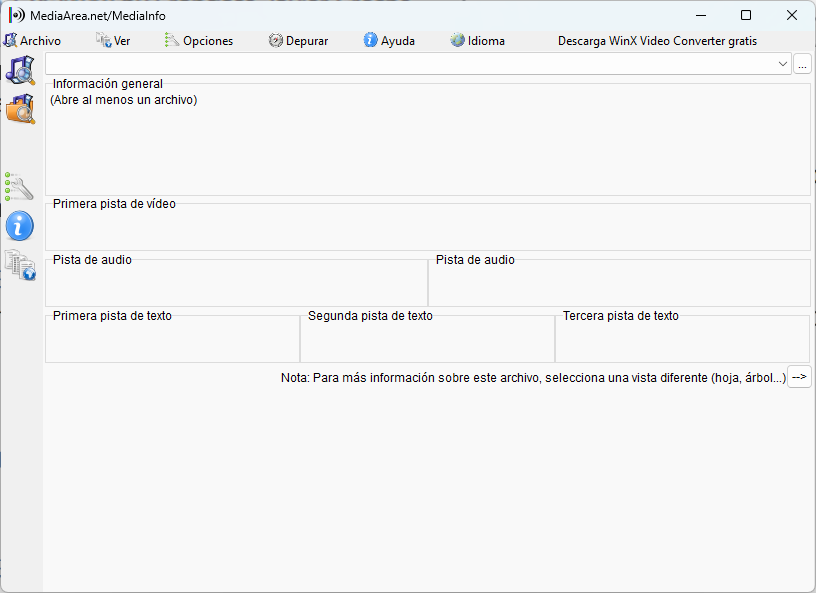Open the Ayuda menu
The width and height of the screenshot is (816, 593).
pyautogui.click(x=389, y=41)
